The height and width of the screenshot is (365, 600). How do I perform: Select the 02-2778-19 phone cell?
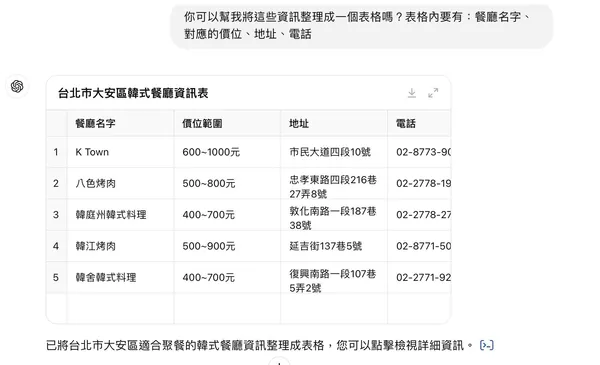tap(419, 183)
